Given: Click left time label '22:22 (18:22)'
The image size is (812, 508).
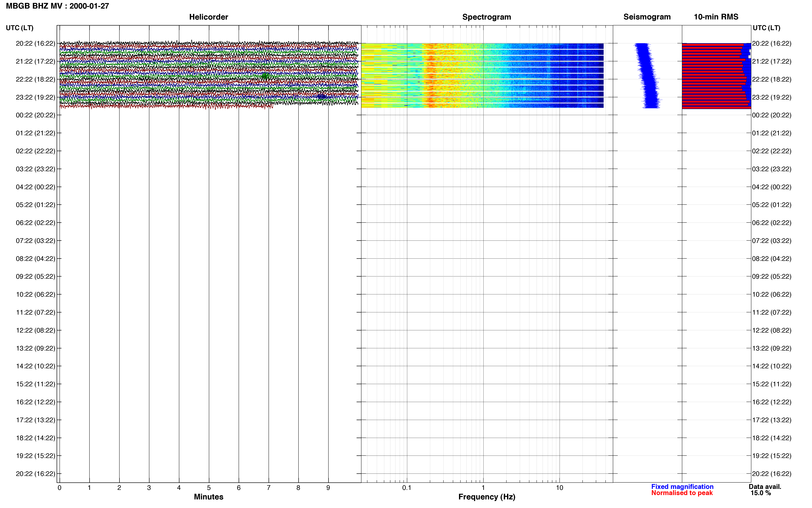Looking at the screenshot, I should tap(36, 79).
